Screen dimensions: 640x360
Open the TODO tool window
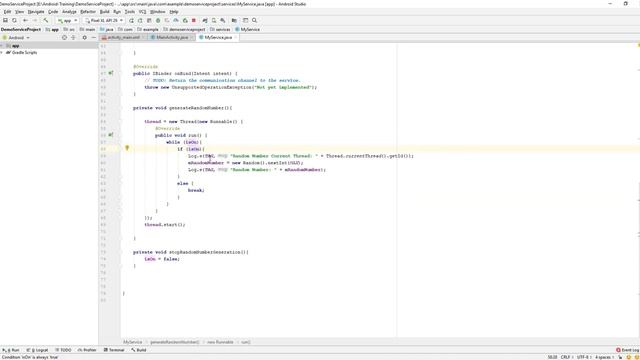[63, 350]
